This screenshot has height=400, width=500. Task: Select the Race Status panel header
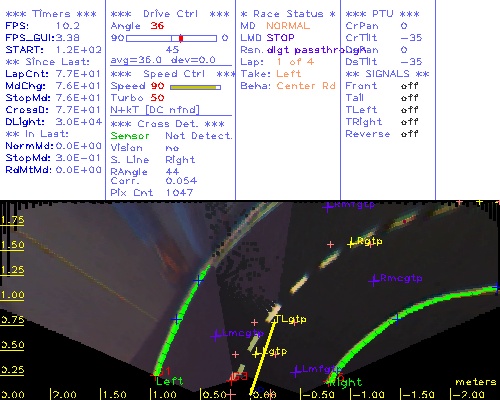coord(288,14)
